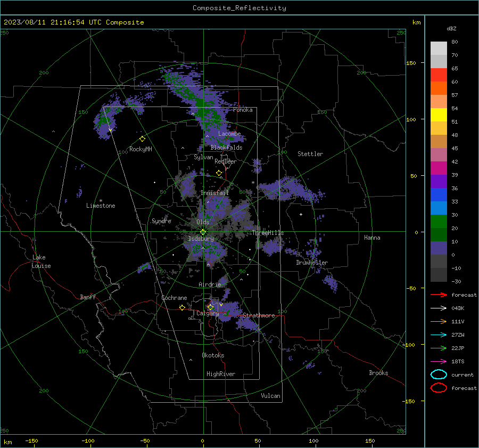The width and height of the screenshot is (479, 448).
Task: Pick the blue 33–36 dBZ color swatch
Action: 439,195
